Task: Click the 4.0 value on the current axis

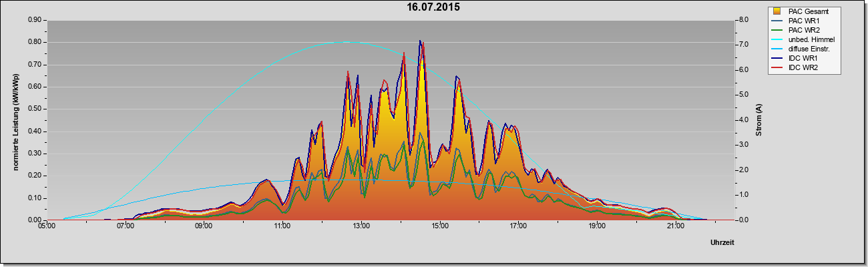Action: 744,120
